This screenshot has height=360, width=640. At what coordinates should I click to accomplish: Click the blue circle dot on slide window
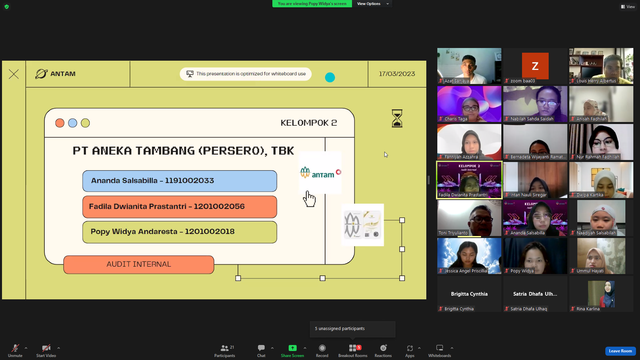point(73,123)
